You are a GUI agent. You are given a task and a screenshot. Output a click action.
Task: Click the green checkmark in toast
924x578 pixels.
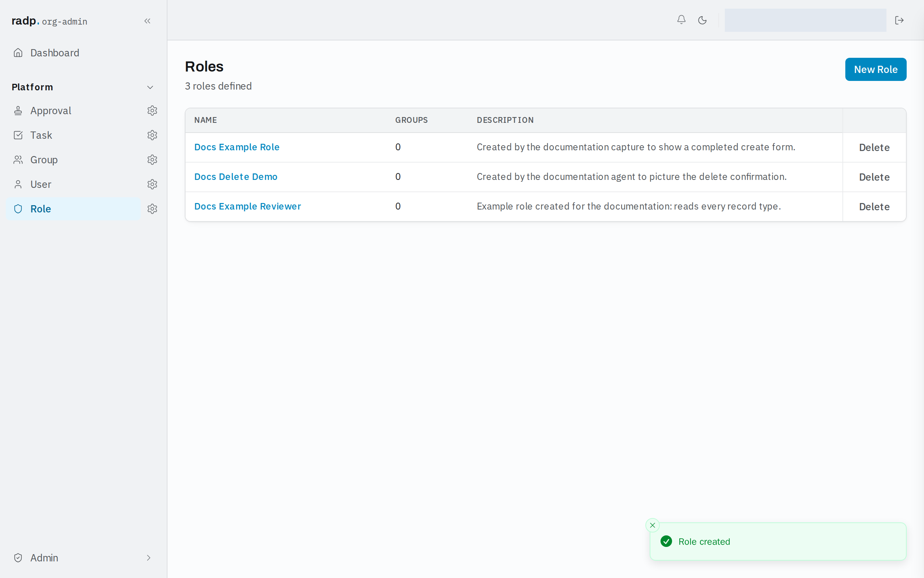tap(666, 541)
